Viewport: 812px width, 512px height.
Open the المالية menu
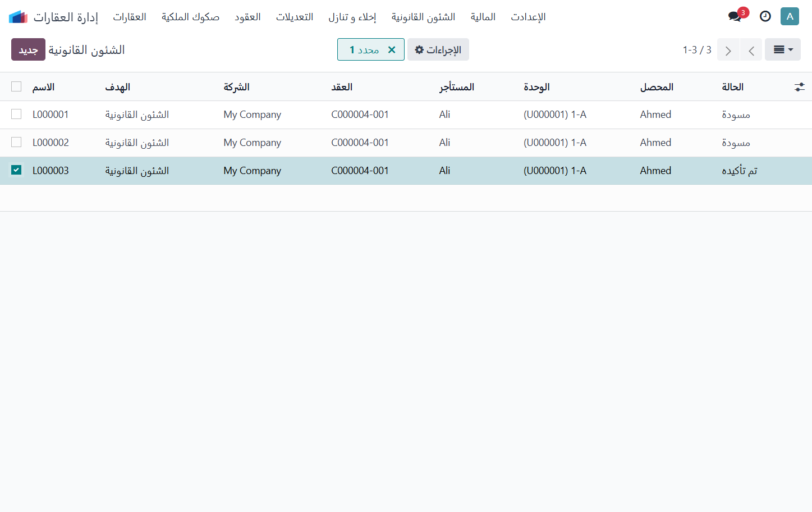[483, 17]
